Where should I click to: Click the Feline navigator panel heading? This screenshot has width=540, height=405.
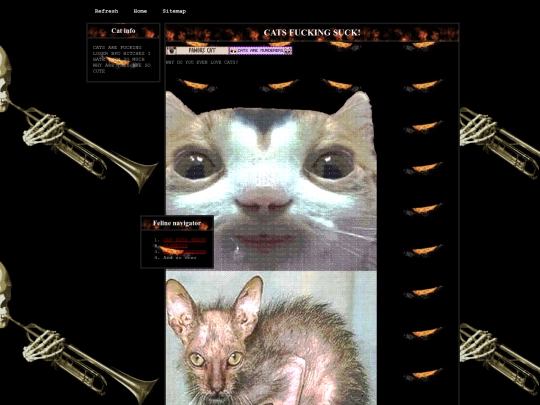[x=177, y=223]
